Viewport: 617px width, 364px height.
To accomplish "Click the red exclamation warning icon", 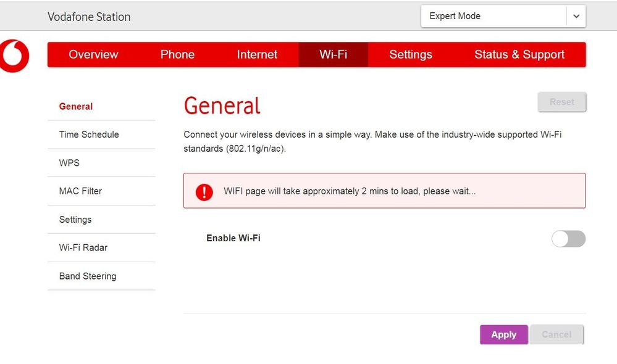I will coord(204,192).
